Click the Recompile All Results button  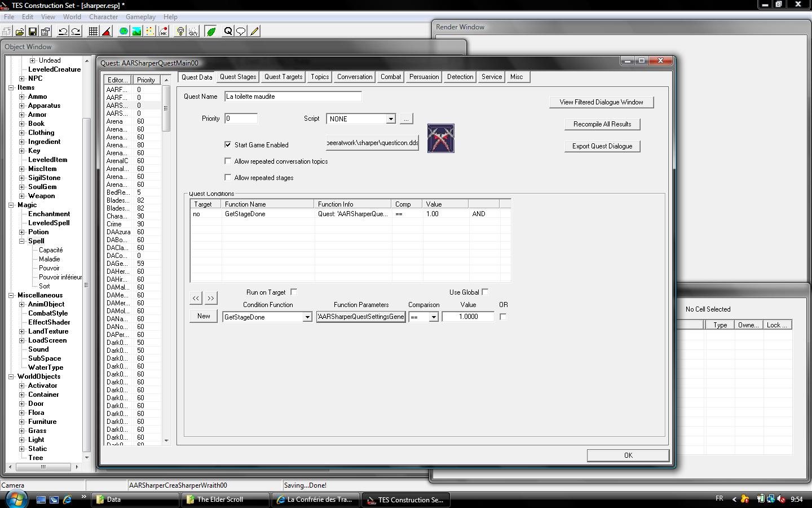coord(602,124)
